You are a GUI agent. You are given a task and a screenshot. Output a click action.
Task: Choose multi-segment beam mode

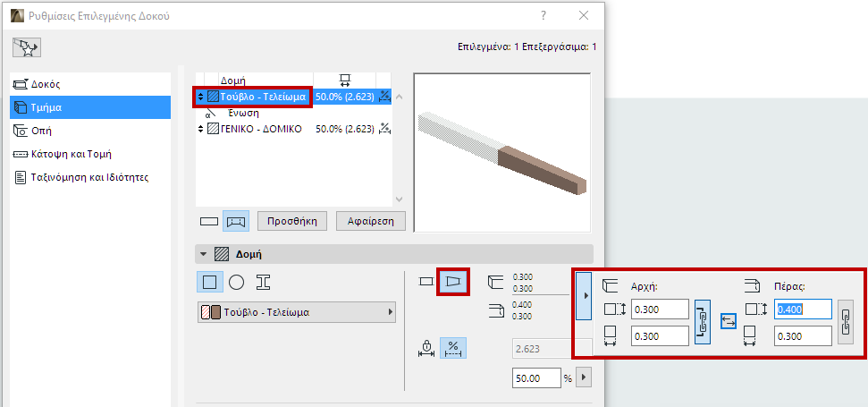pyautogui.click(x=236, y=221)
